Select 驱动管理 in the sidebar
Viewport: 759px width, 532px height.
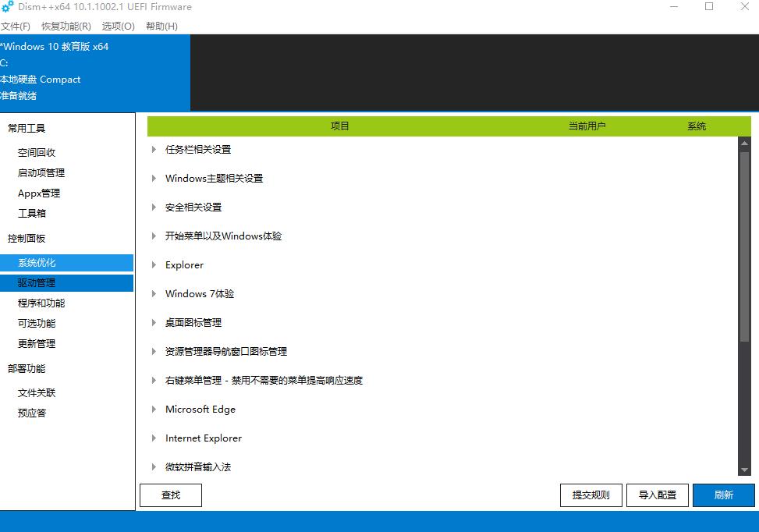click(x=35, y=282)
